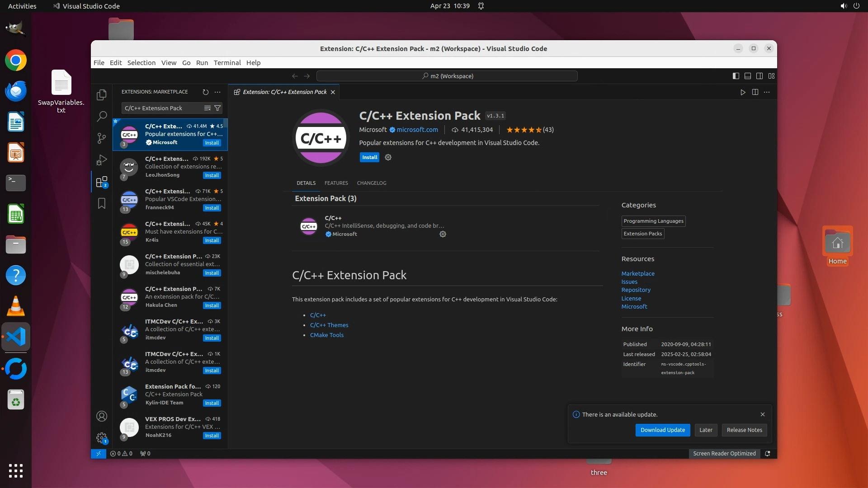This screenshot has height=488, width=868.
Task: Refresh the extensions marketplace list
Action: point(206,92)
